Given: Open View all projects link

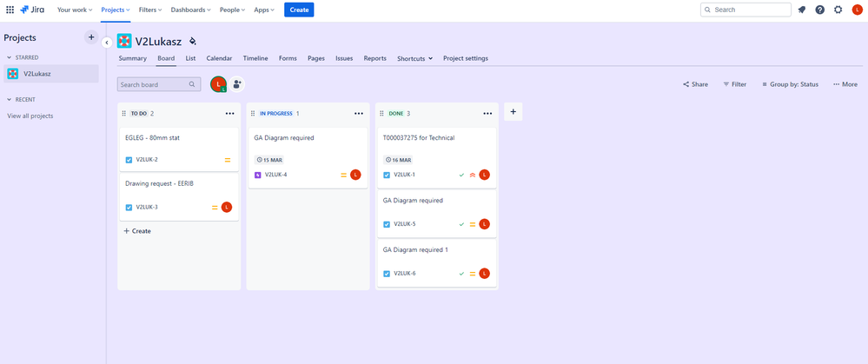Looking at the screenshot, I should [30, 116].
